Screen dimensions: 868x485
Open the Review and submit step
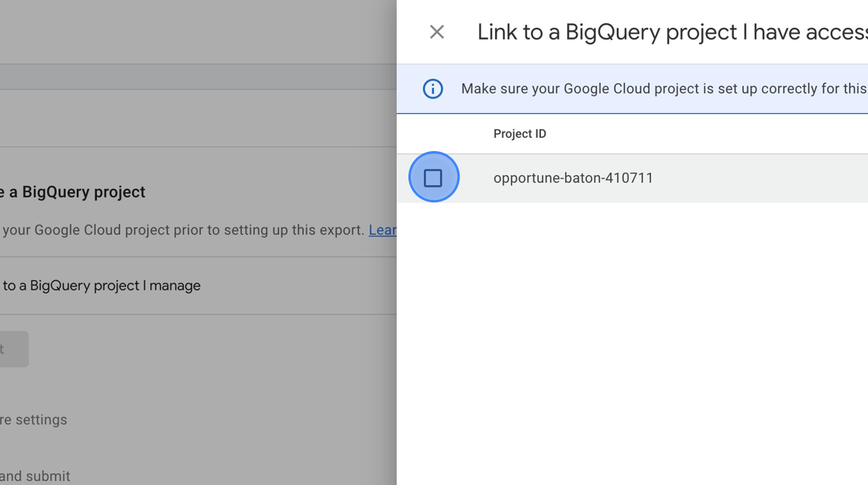[x=35, y=476]
